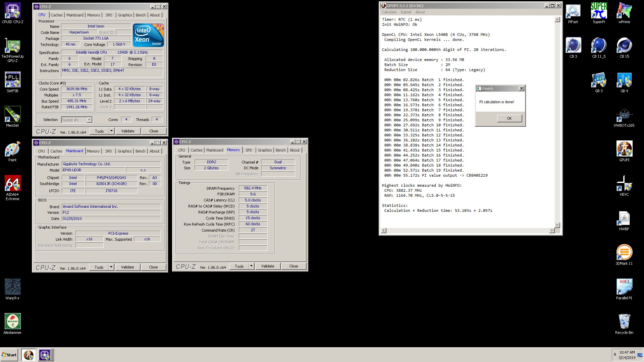This screenshot has height=362, width=644.
Task: Click Validate in Memory CPU-Z window
Action: 268,266
